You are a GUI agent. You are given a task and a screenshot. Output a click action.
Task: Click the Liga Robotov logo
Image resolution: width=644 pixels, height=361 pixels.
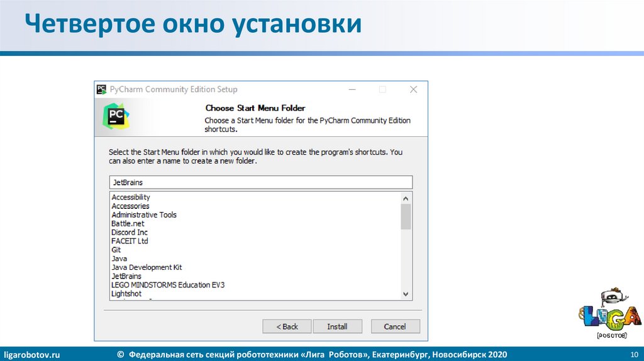pyautogui.click(x=610, y=313)
